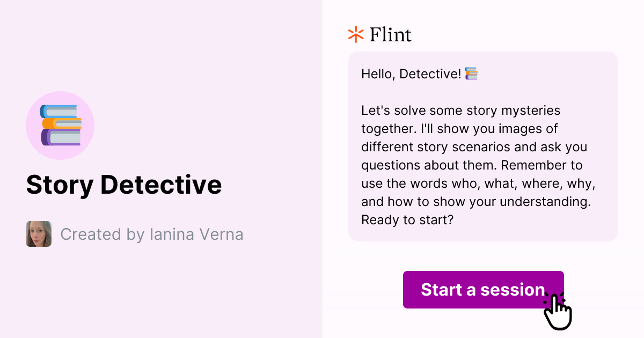Click the Flint wordmark logo
The height and width of the screenshot is (338, 644).
coord(390,34)
